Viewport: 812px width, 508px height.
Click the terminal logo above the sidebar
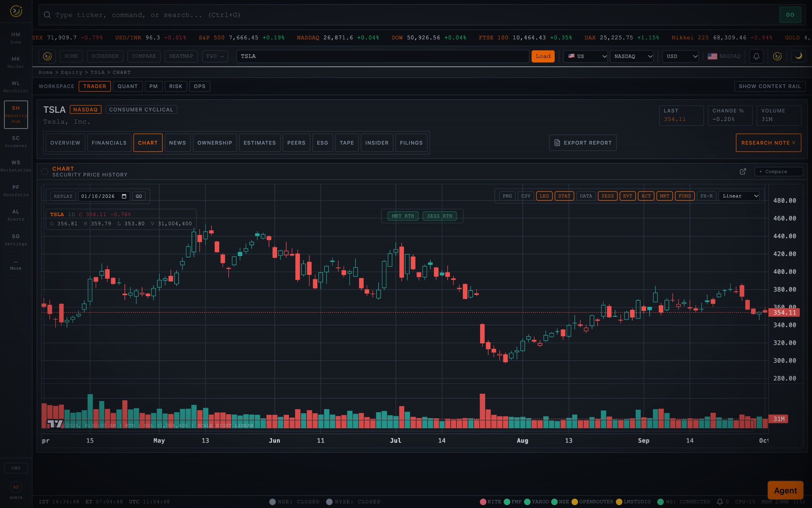[16, 11]
